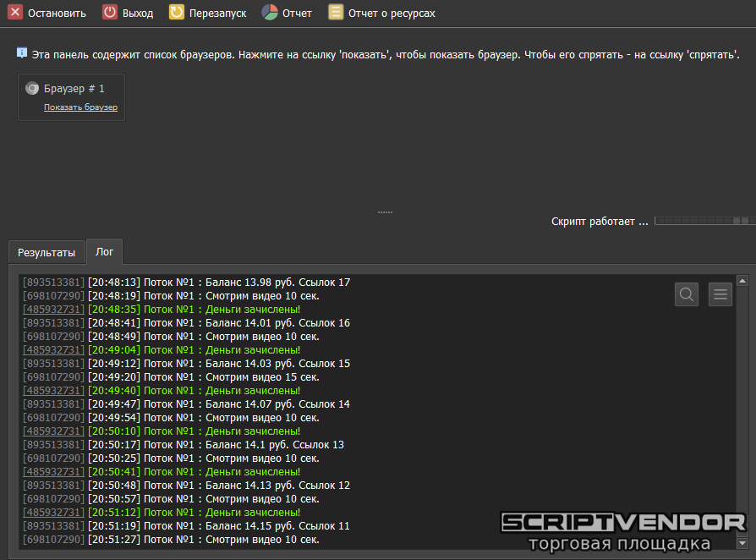
Task: Click the log ID link at 20:48:35
Action: click(53, 310)
